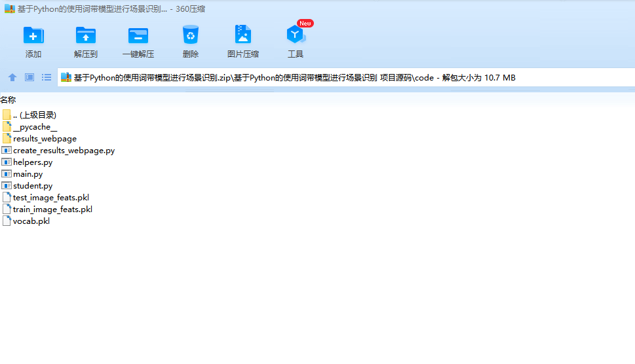Switch to icon view mode
Image resolution: width=635 pixels, height=364 pixels.
pyautogui.click(x=29, y=77)
